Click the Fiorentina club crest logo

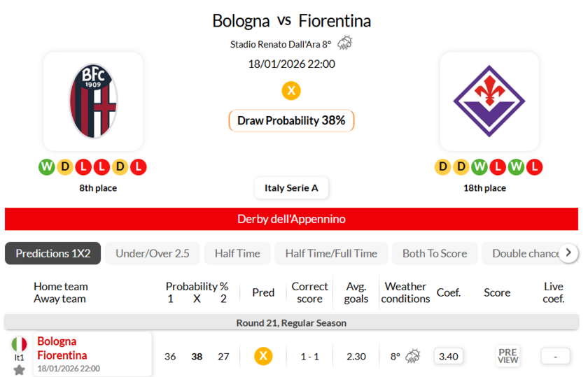point(489,101)
